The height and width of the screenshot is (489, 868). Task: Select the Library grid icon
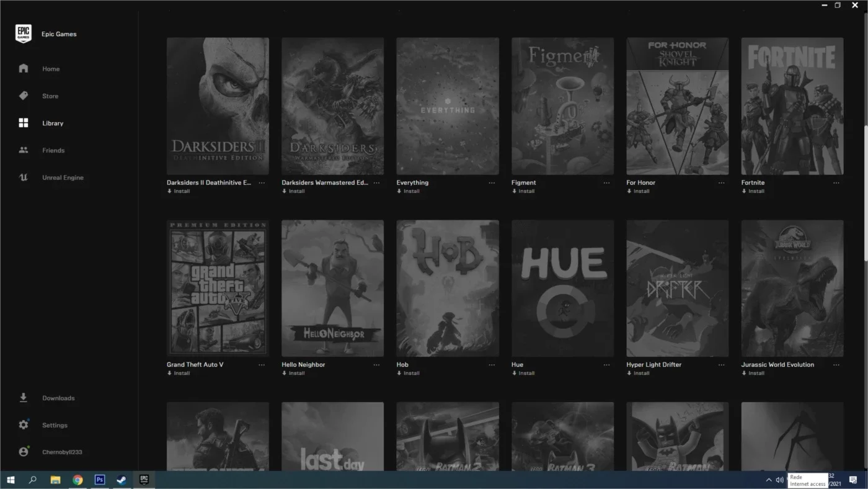[24, 123]
